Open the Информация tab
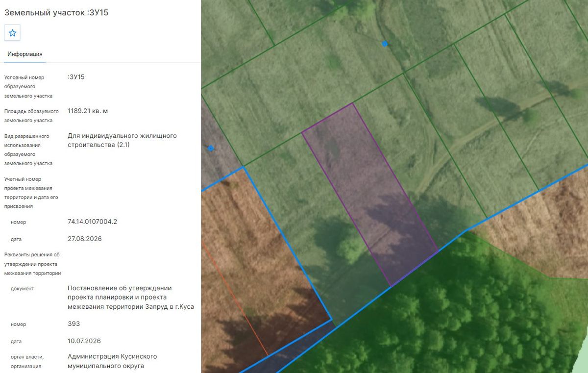588x373 pixels. [x=25, y=54]
